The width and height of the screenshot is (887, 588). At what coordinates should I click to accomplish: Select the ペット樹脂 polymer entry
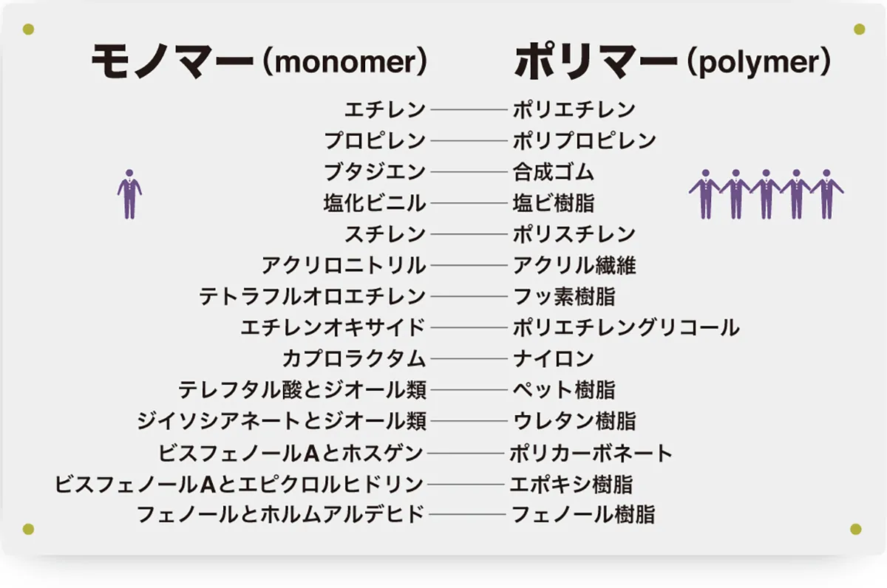[x=564, y=390]
